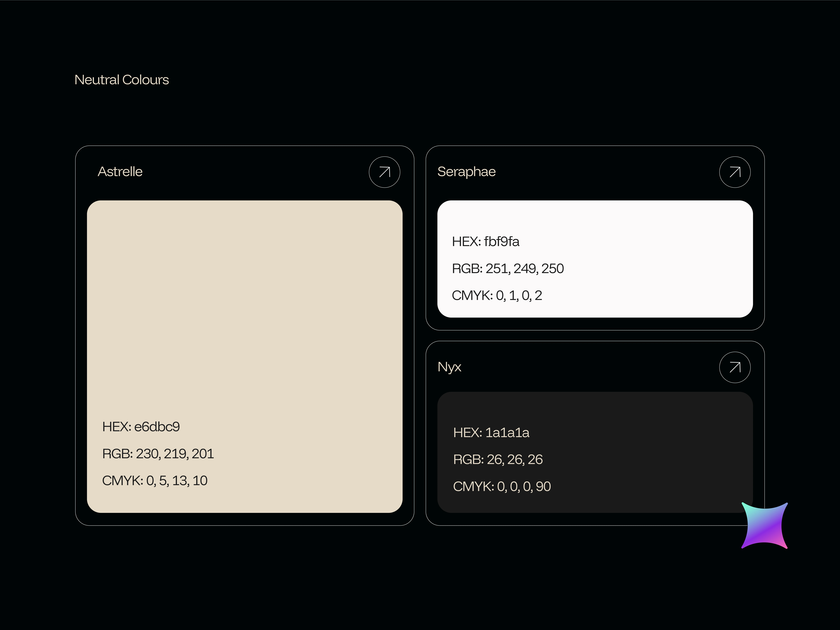Select the Astrelle beige colour swatch
The image size is (840, 630).
coord(245,304)
